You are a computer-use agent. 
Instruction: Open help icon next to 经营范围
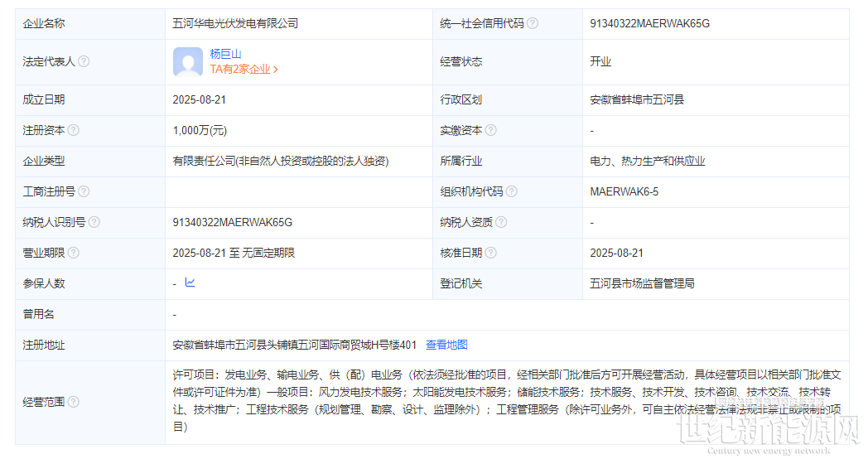[x=74, y=402]
